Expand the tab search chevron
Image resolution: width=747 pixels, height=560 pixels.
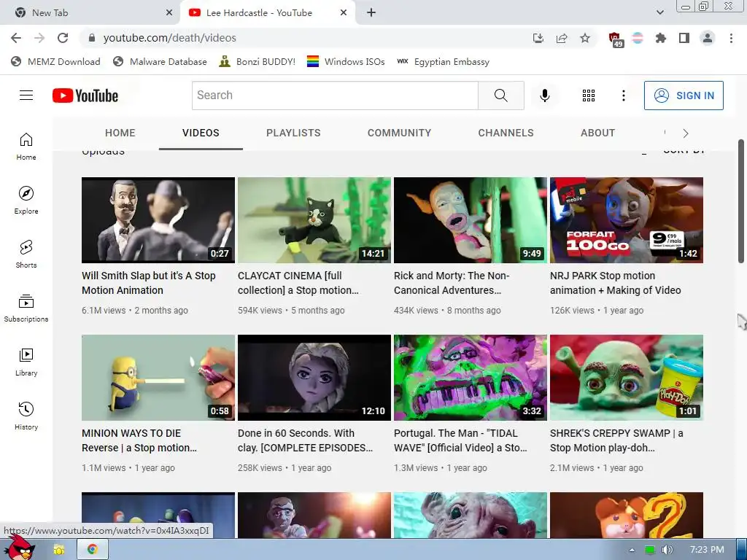(659, 12)
